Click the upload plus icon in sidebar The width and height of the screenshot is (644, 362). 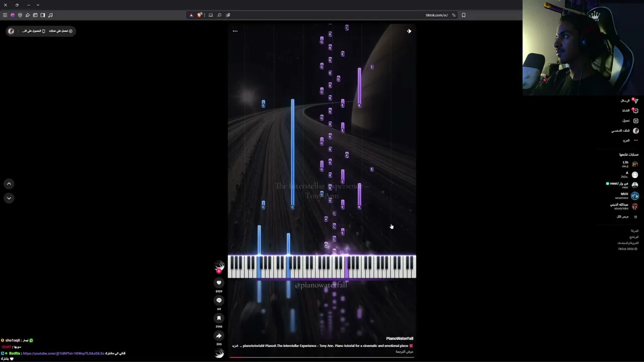(635, 121)
